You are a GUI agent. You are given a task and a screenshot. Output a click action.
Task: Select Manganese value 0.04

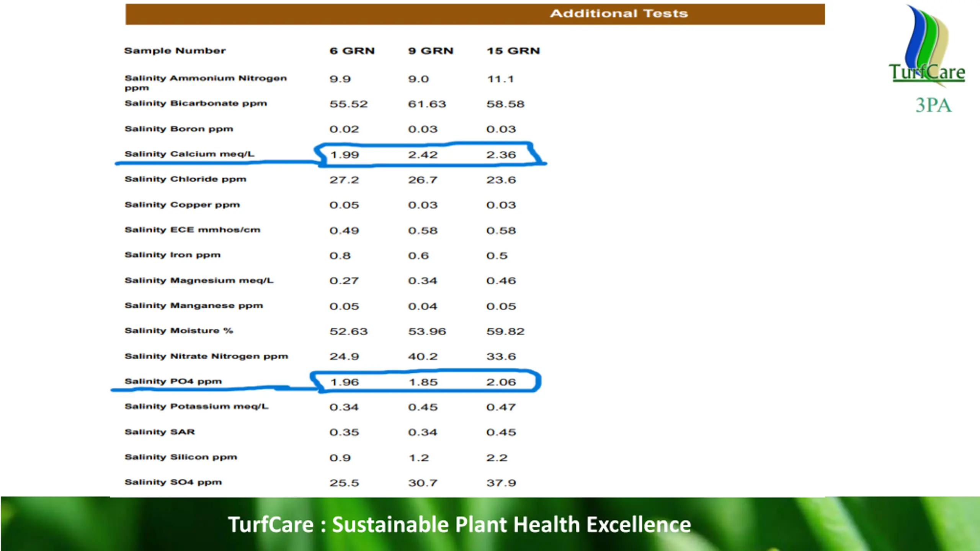point(423,306)
